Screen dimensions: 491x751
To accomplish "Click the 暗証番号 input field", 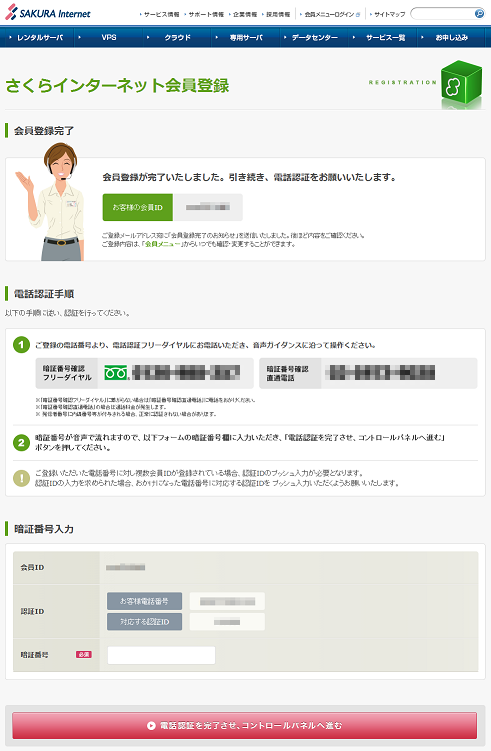I will (161, 655).
